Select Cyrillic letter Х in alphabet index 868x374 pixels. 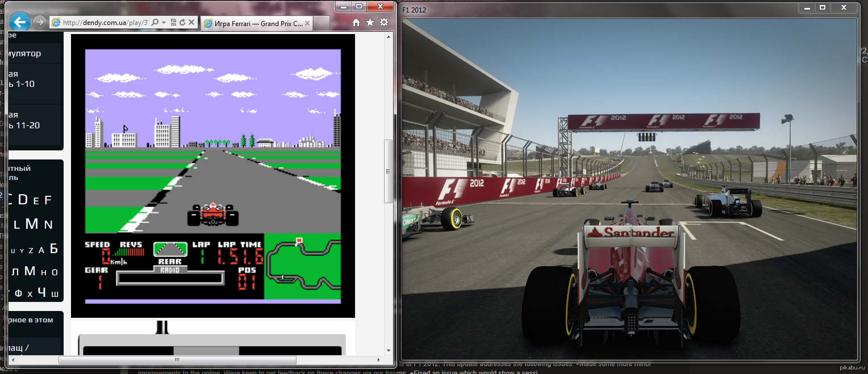[x=30, y=295]
